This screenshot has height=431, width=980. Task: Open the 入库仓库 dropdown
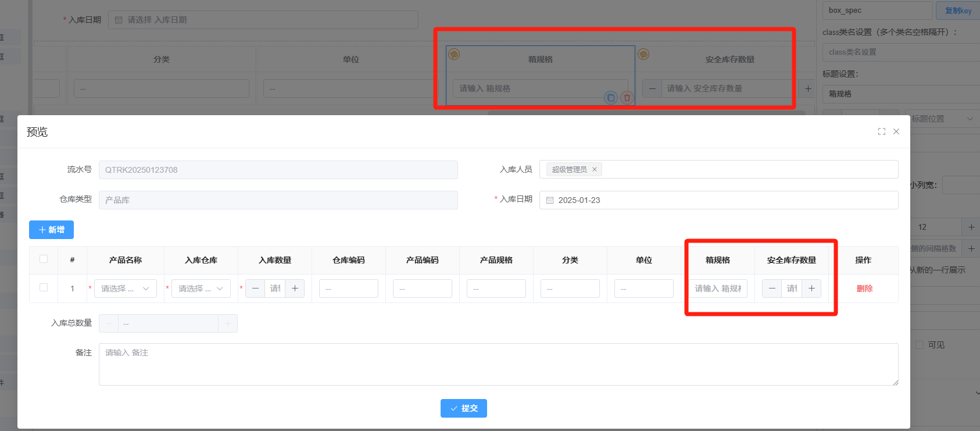[x=201, y=288]
